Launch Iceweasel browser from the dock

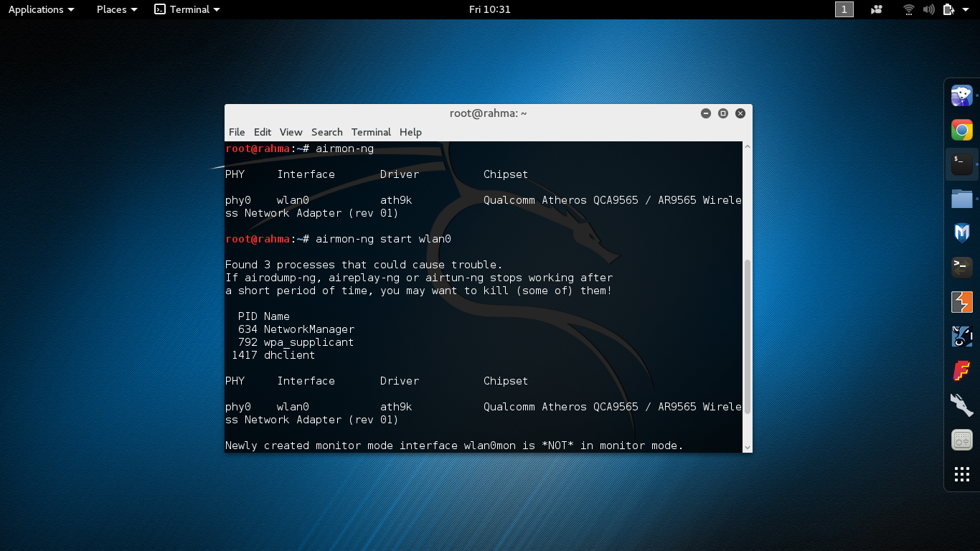[x=961, y=95]
